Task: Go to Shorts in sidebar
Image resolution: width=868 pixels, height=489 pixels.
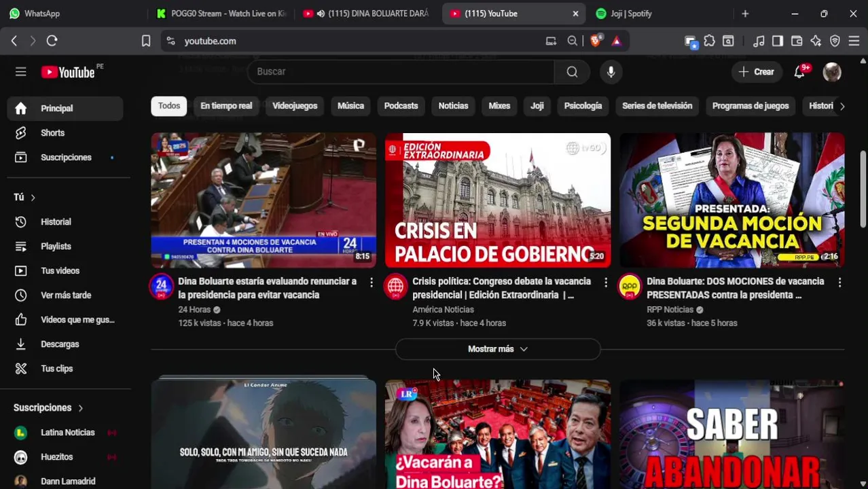Action: [x=65, y=133]
